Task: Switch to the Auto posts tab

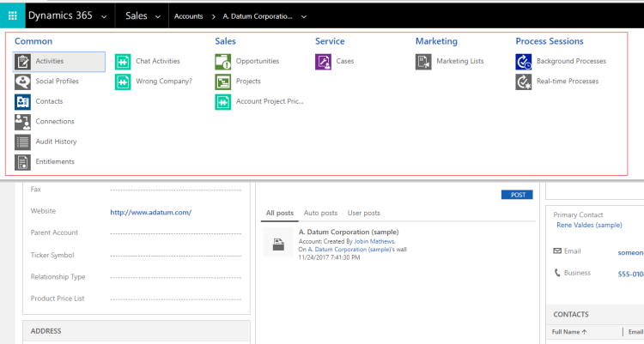Action: 321,213
